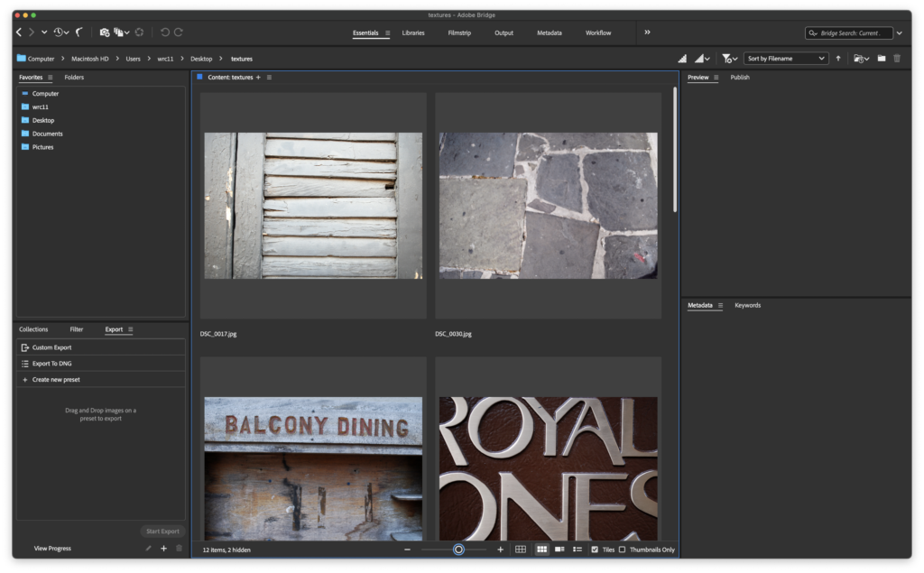Select the DSC_0030.jpg stone pavement thumbnail
This screenshot has height=573, width=924.
pyautogui.click(x=548, y=205)
